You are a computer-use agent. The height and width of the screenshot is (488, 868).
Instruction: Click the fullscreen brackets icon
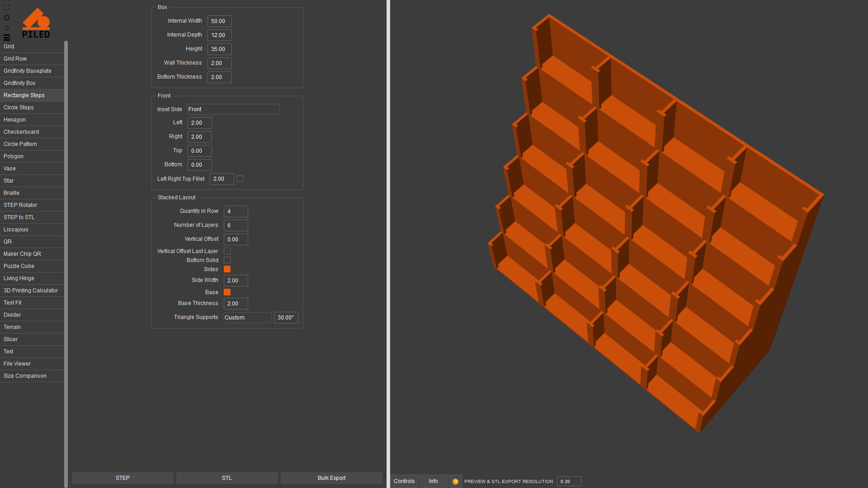click(7, 8)
